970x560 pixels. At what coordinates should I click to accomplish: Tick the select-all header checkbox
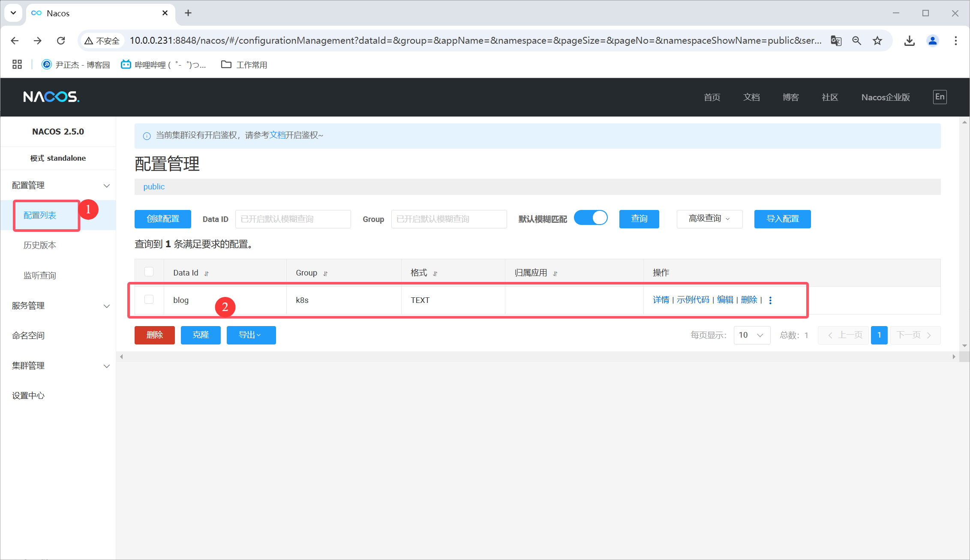point(149,272)
